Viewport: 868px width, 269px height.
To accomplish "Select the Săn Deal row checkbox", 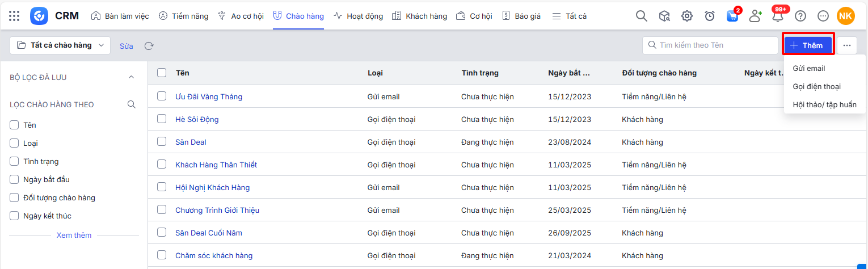I will 162,142.
